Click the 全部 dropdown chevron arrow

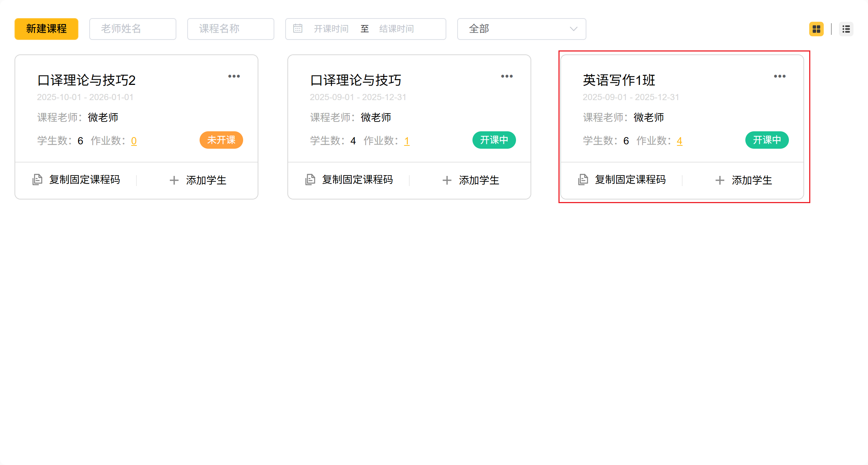[x=573, y=29]
